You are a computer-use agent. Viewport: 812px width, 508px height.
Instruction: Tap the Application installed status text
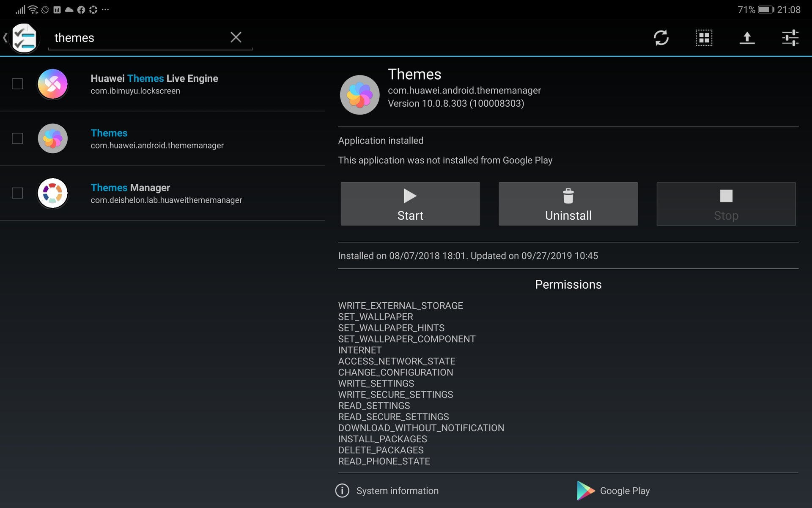pos(381,141)
